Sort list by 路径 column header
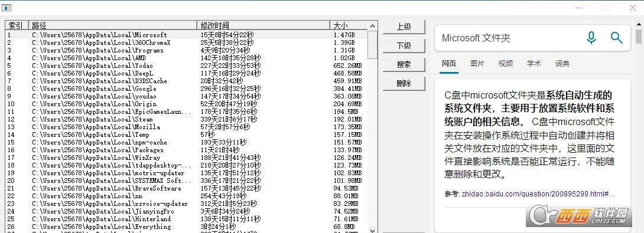This screenshot has height=233, width=644. pos(112,25)
